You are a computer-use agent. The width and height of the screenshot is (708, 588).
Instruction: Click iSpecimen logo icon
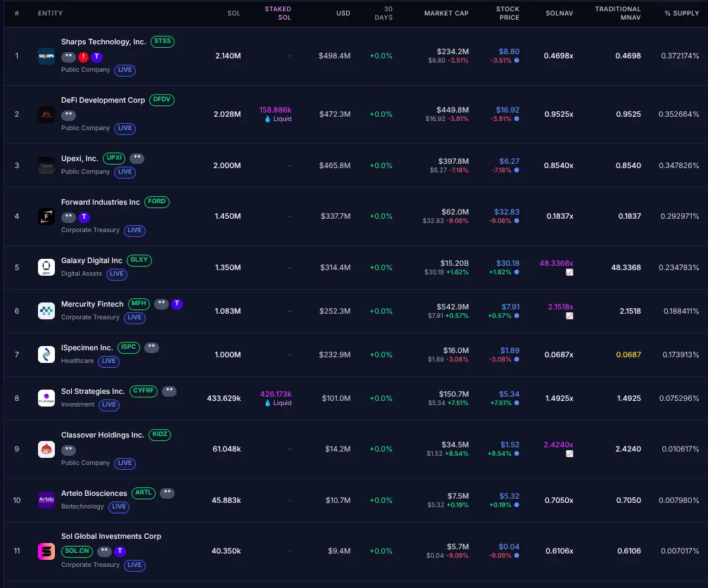pyautogui.click(x=46, y=354)
